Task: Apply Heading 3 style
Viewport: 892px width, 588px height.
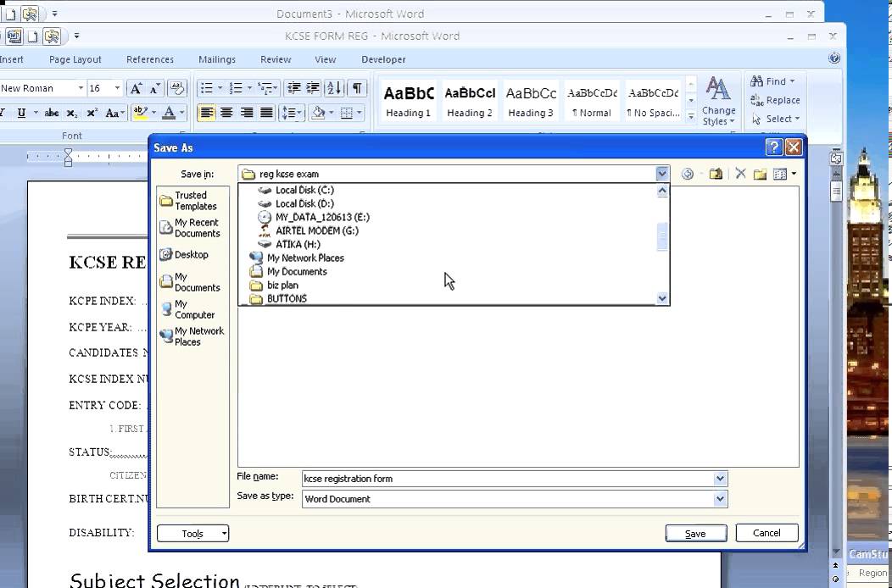Action: pos(530,101)
